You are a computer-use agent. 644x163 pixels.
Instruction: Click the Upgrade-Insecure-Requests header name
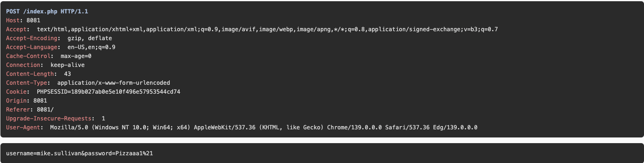tap(49, 118)
